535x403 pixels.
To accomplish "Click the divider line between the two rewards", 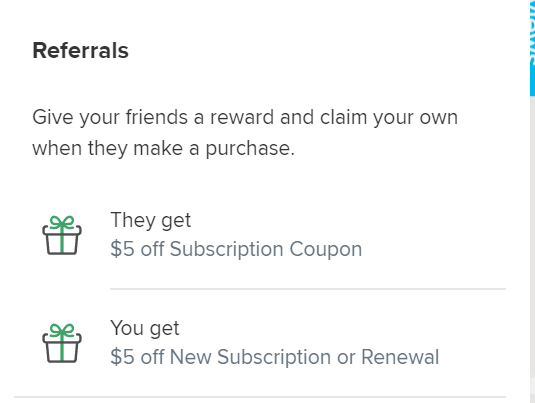I will coord(308,289).
